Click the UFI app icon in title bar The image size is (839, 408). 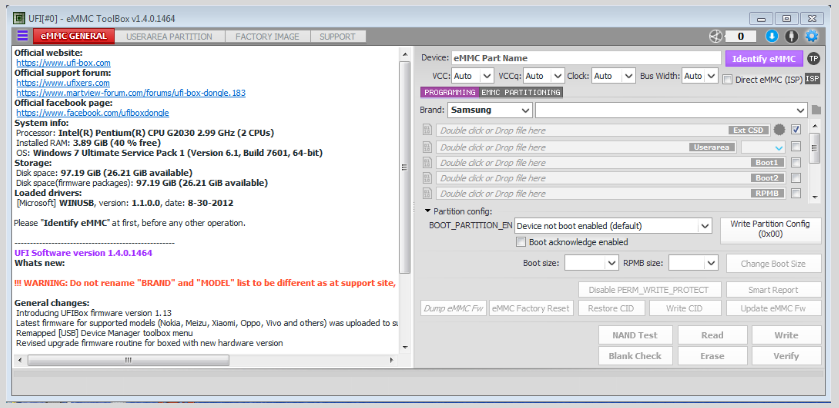click(18, 18)
